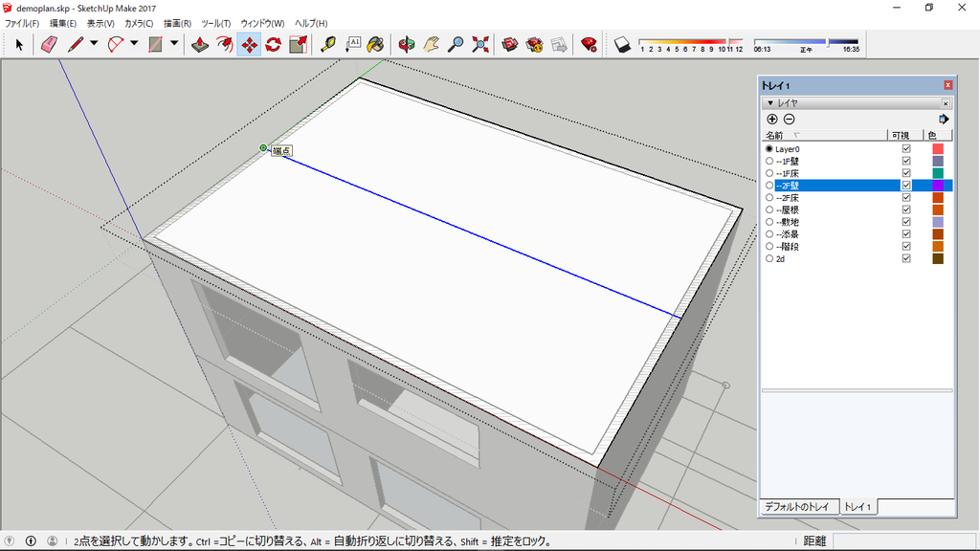The height and width of the screenshot is (551, 980).
Task: Choose the Paint Bucket tool
Action: tap(375, 44)
